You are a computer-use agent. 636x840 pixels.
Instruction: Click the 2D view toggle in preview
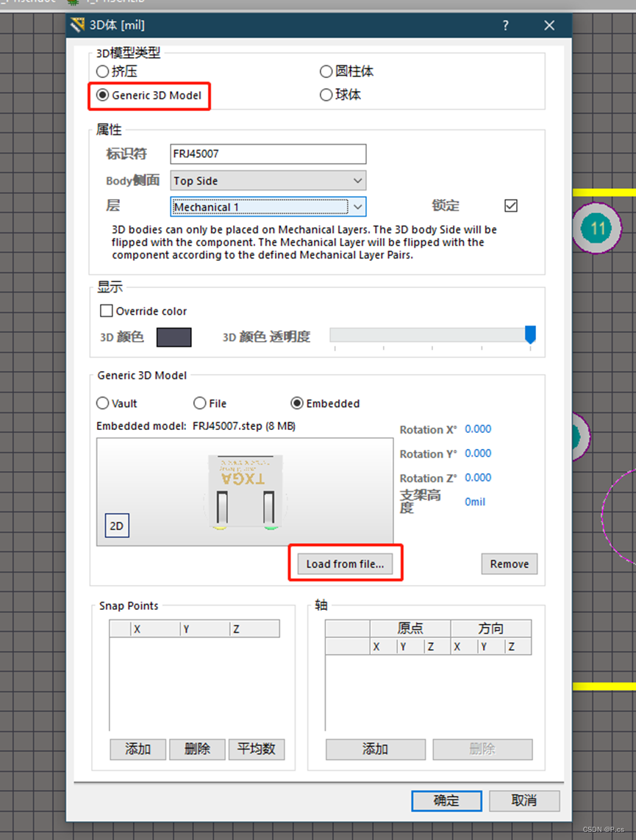117,525
